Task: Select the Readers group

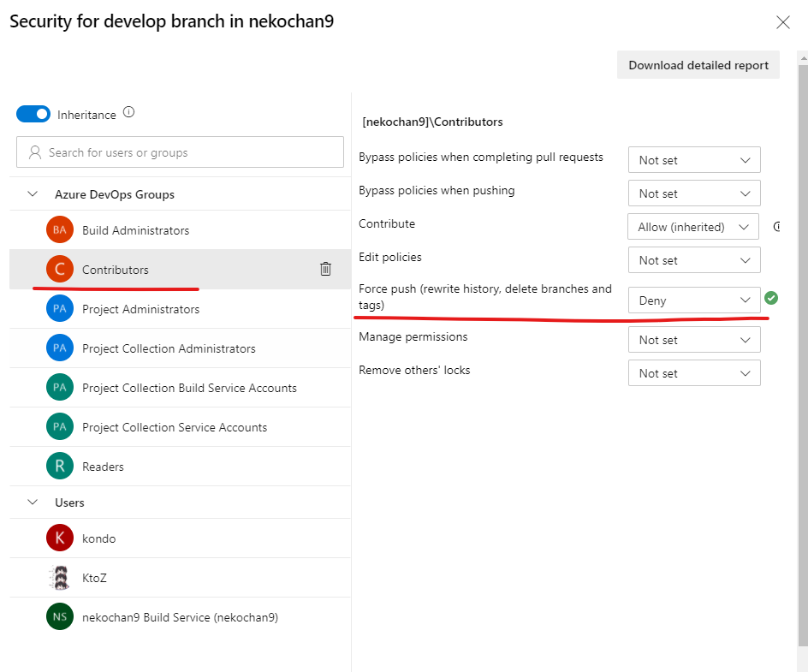Action: coord(180,467)
